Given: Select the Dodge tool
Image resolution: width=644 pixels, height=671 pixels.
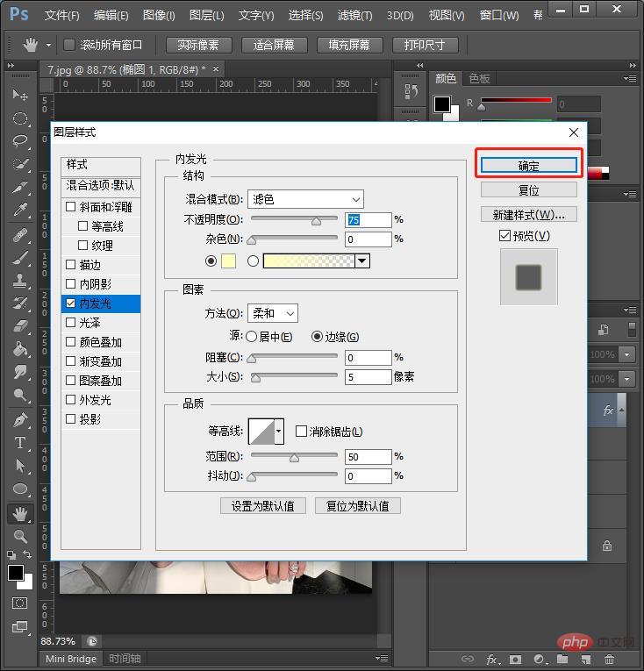Looking at the screenshot, I should (19, 395).
